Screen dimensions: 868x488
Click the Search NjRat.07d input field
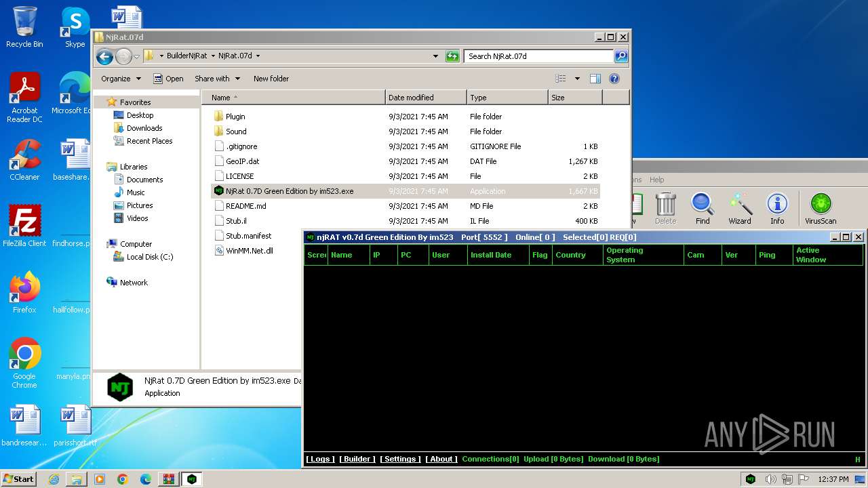[539, 56]
